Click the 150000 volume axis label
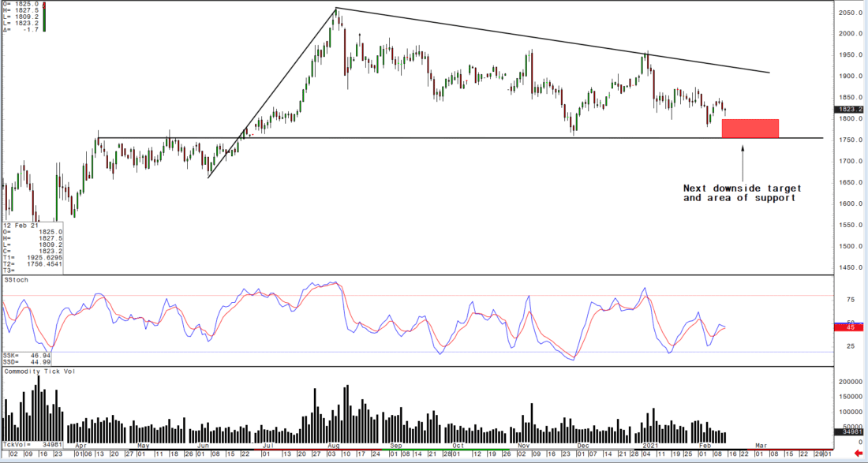The image size is (868, 463). point(850,398)
